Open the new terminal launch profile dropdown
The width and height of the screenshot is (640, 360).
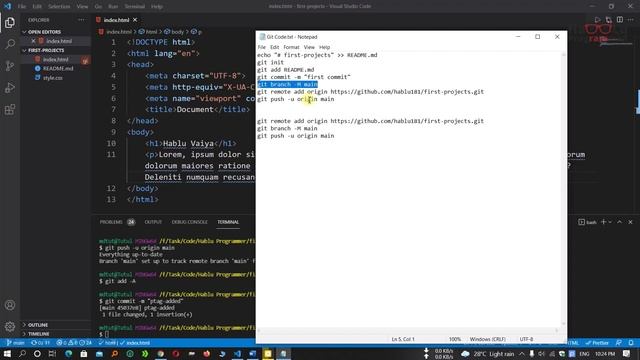coord(610,222)
